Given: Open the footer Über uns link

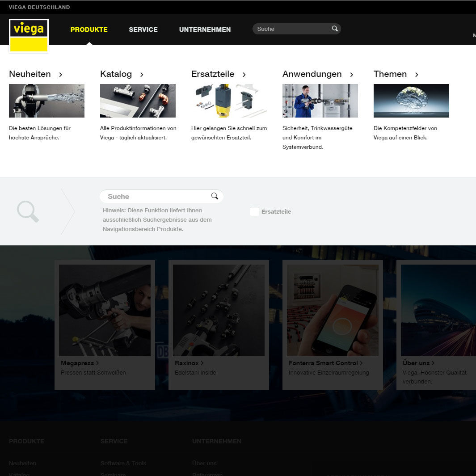Looking at the screenshot, I should (x=204, y=463).
